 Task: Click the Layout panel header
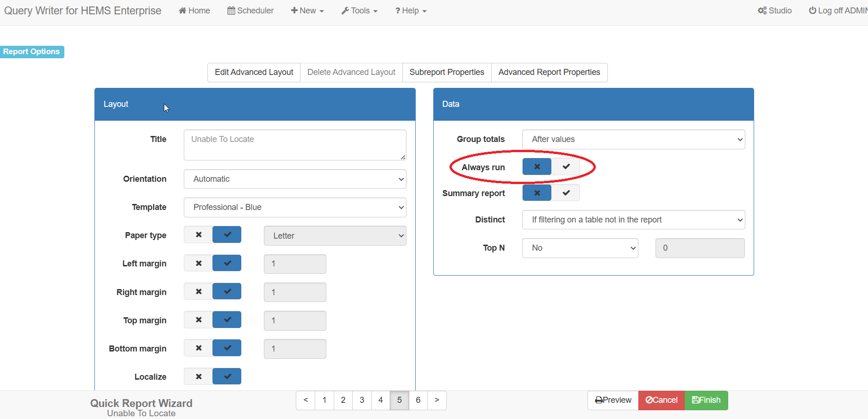tap(255, 105)
